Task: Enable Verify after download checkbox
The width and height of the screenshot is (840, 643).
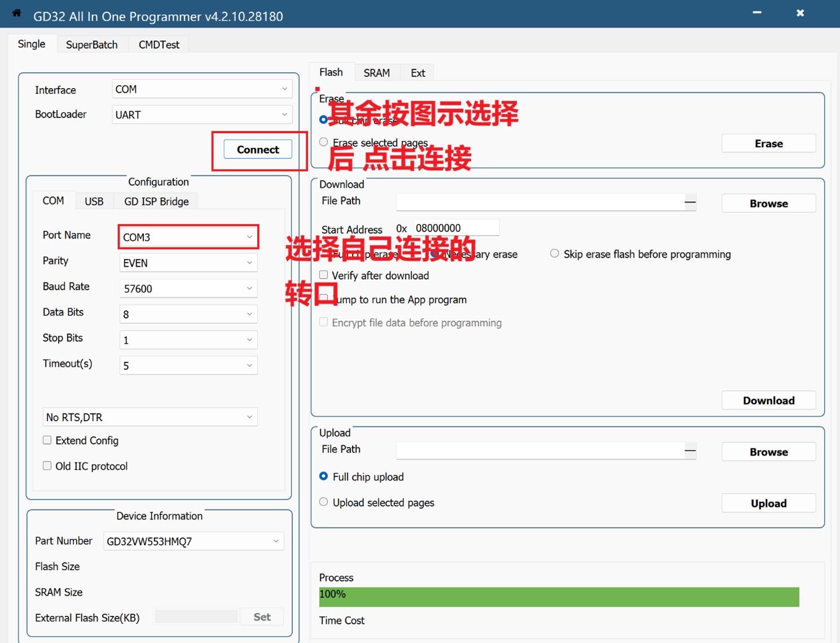Action: click(324, 275)
